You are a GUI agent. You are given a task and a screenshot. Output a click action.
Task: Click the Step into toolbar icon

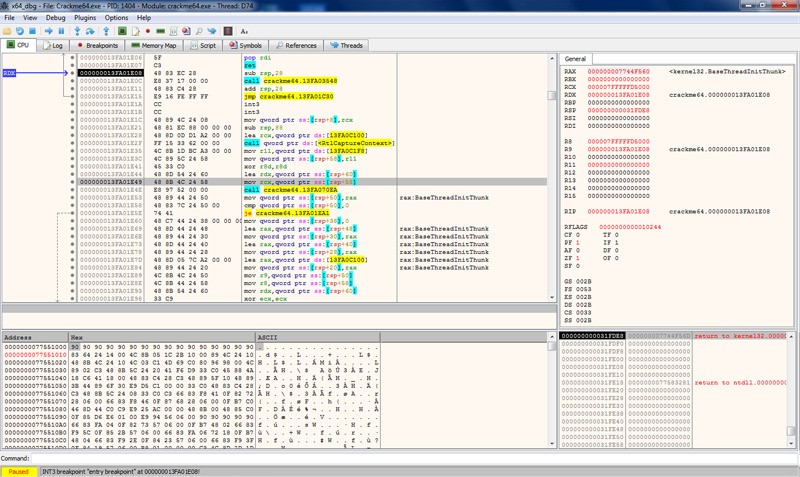tap(77, 31)
